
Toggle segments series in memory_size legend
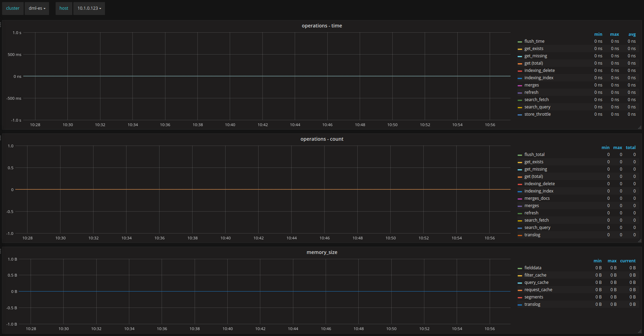point(533,297)
